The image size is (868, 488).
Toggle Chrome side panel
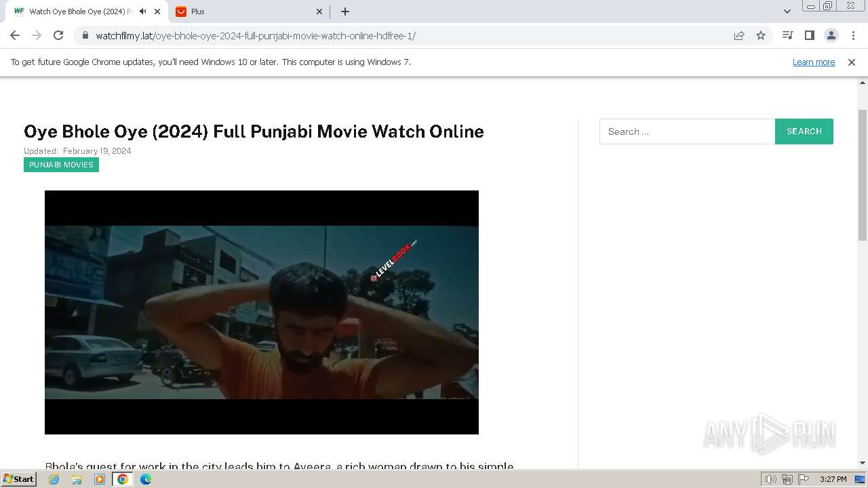tap(809, 35)
